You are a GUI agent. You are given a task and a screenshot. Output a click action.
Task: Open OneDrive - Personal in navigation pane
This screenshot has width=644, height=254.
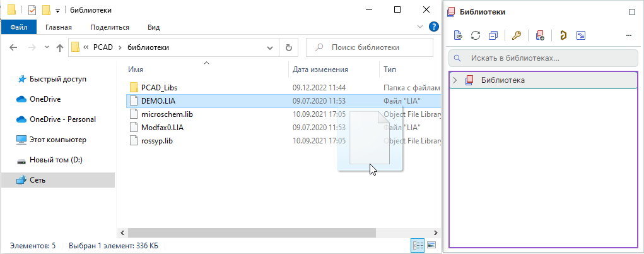63,119
